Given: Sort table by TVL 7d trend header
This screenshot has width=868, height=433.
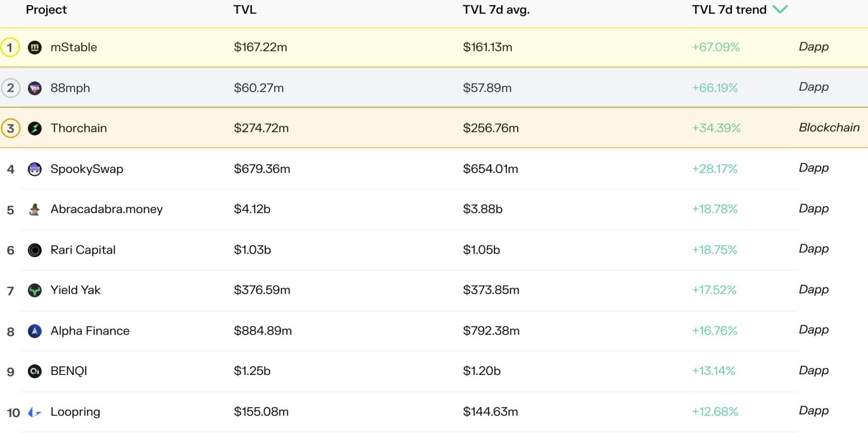Looking at the screenshot, I should tap(729, 10).
